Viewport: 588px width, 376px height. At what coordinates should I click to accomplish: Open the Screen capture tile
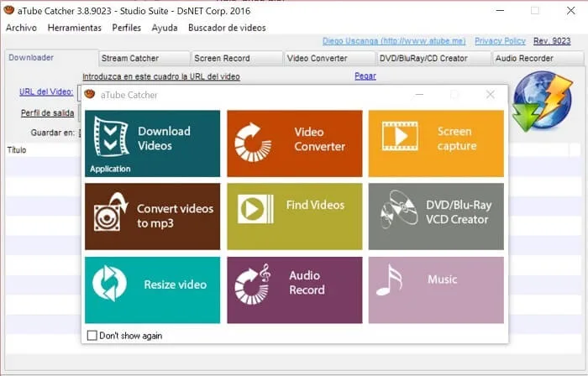436,144
